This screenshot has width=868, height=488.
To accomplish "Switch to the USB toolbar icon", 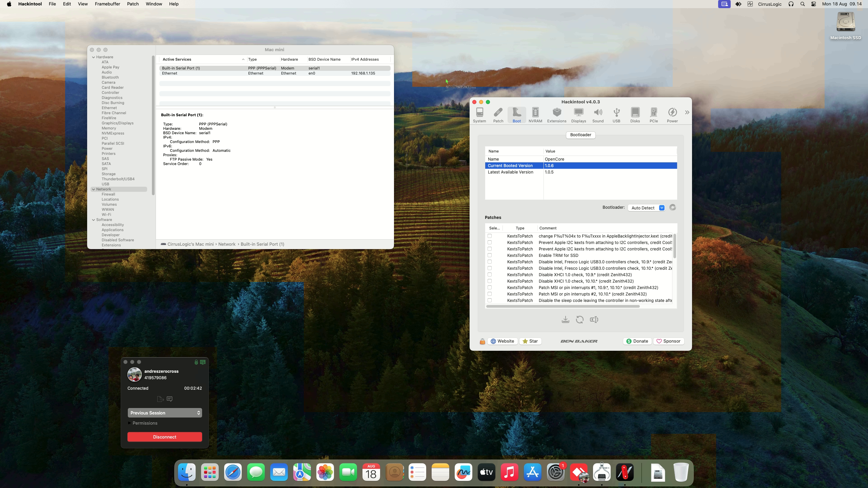I will (x=616, y=115).
